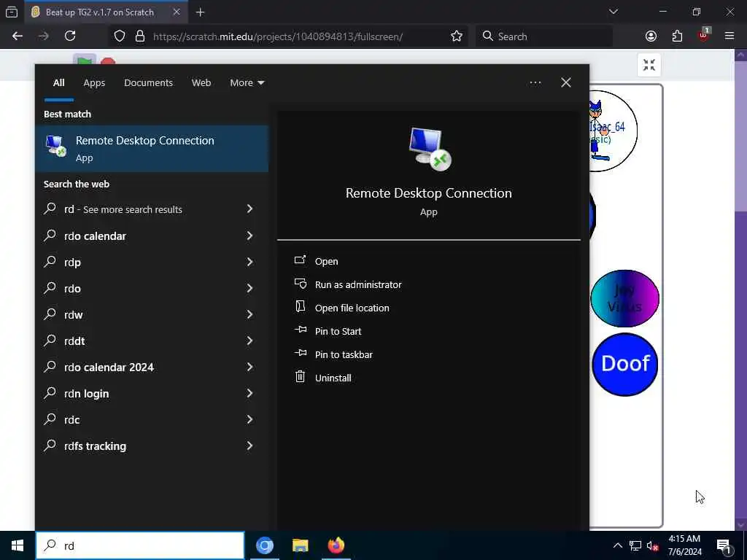The width and height of the screenshot is (747, 560).
Task: Close the Windows search panel
Action: coord(566,83)
